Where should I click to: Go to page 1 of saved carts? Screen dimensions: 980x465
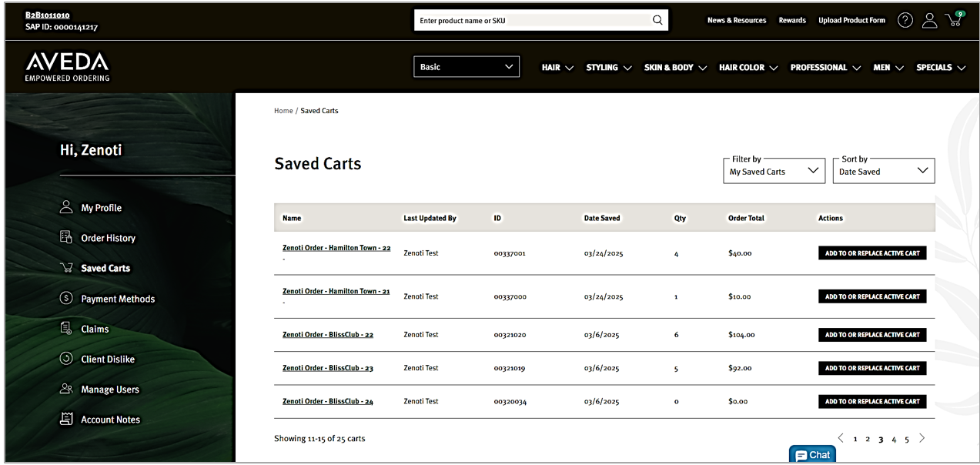(x=855, y=439)
